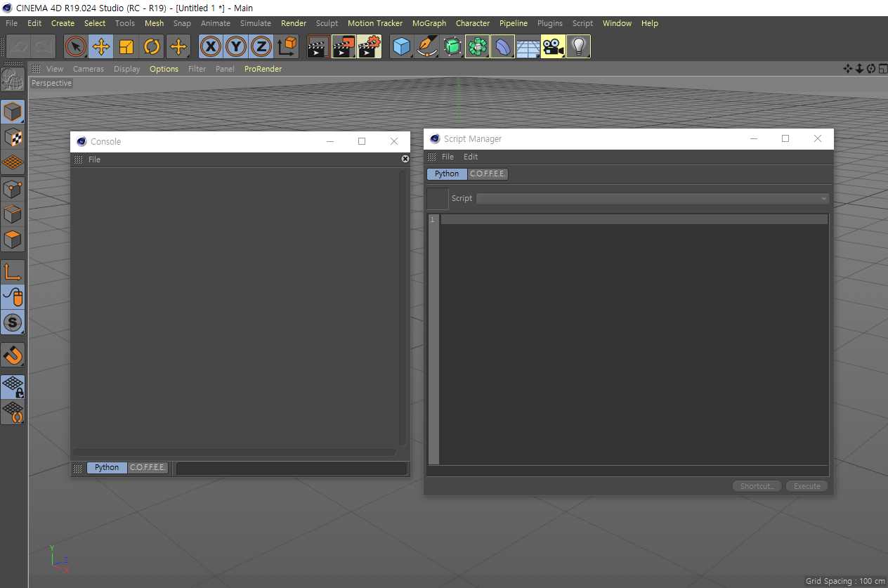Toggle Y-axis lock
Screen dimensions: 888x588
(236, 47)
